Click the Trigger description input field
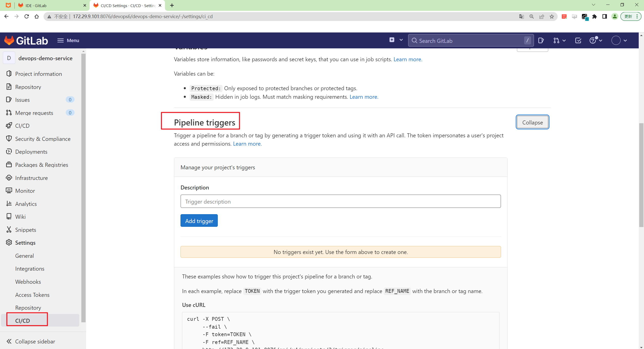The image size is (644, 349). [x=340, y=201]
